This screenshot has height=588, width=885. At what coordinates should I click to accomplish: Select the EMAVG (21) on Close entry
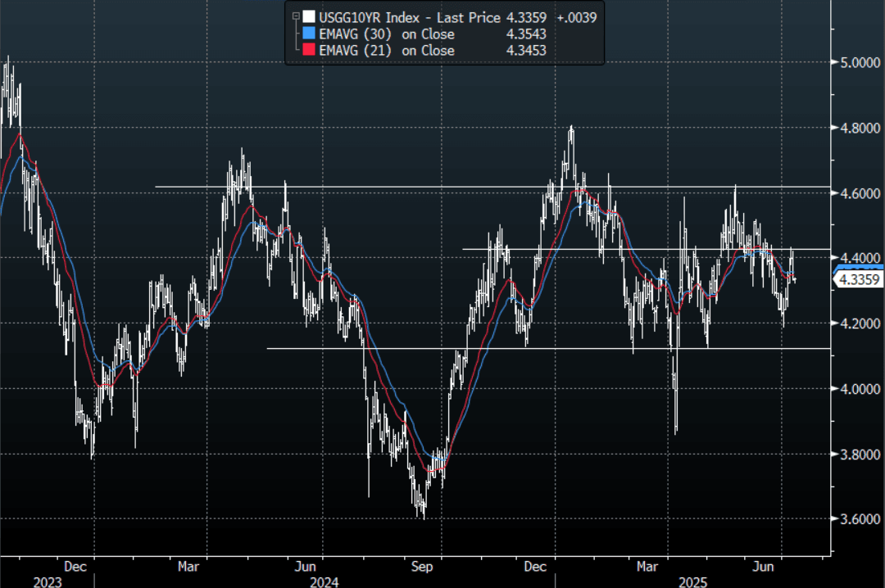(x=387, y=51)
